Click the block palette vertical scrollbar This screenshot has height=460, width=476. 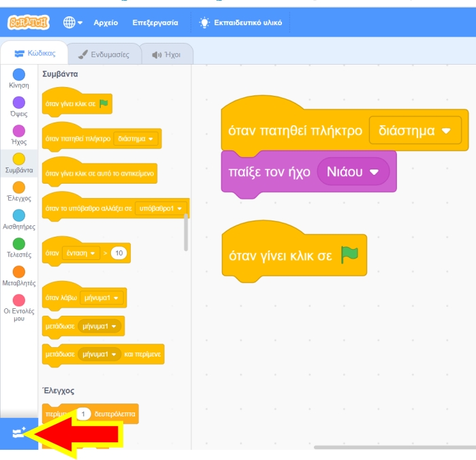click(x=186, y=233)
